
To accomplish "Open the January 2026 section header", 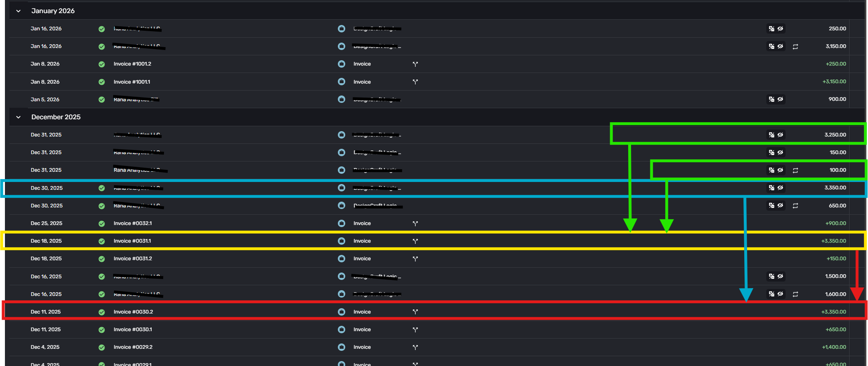I will click(53, 11).
